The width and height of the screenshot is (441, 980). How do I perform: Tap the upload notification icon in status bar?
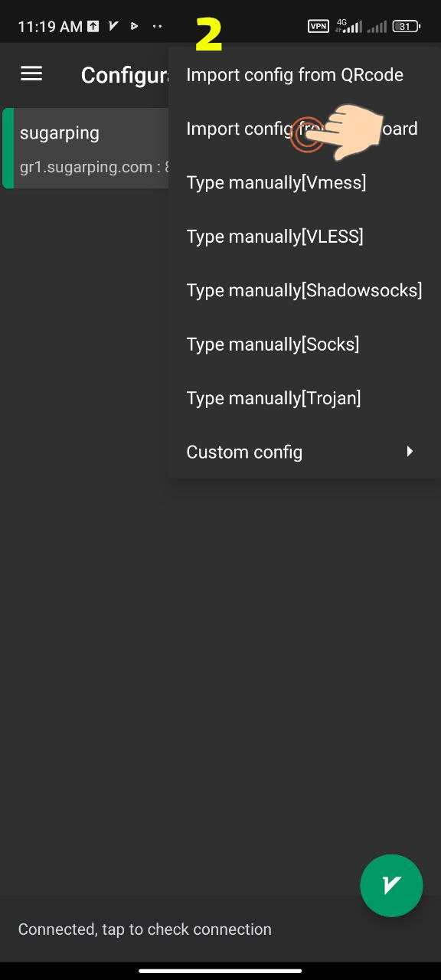(93, 26)
